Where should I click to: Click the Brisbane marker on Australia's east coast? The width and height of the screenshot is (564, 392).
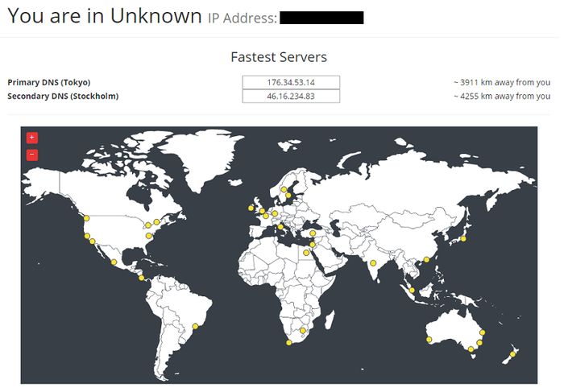coord(483,332)
